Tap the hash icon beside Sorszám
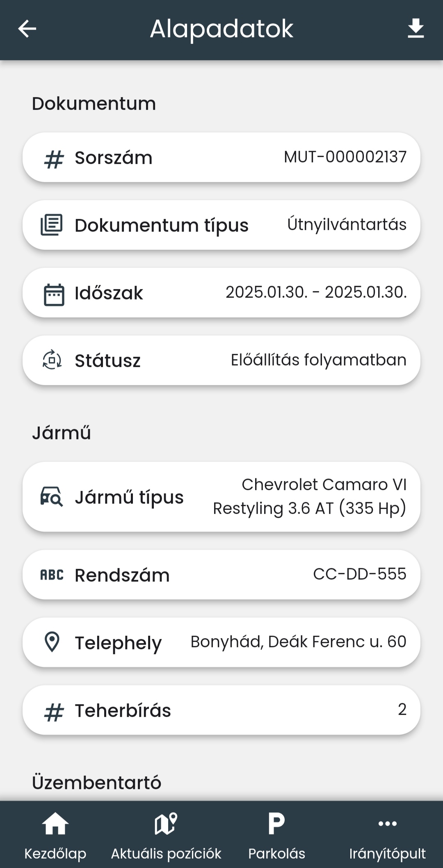 (54, 159)
